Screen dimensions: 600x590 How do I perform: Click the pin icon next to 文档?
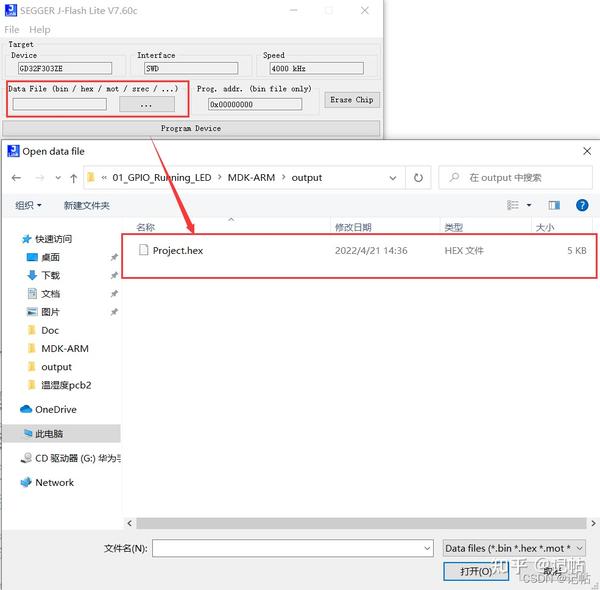(114, 293)
